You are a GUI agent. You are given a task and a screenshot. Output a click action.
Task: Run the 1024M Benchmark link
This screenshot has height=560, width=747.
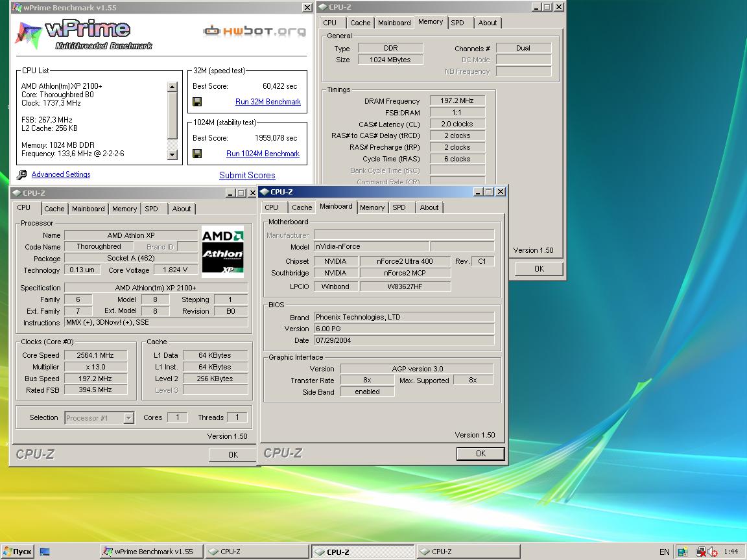(x=263, y=154)
